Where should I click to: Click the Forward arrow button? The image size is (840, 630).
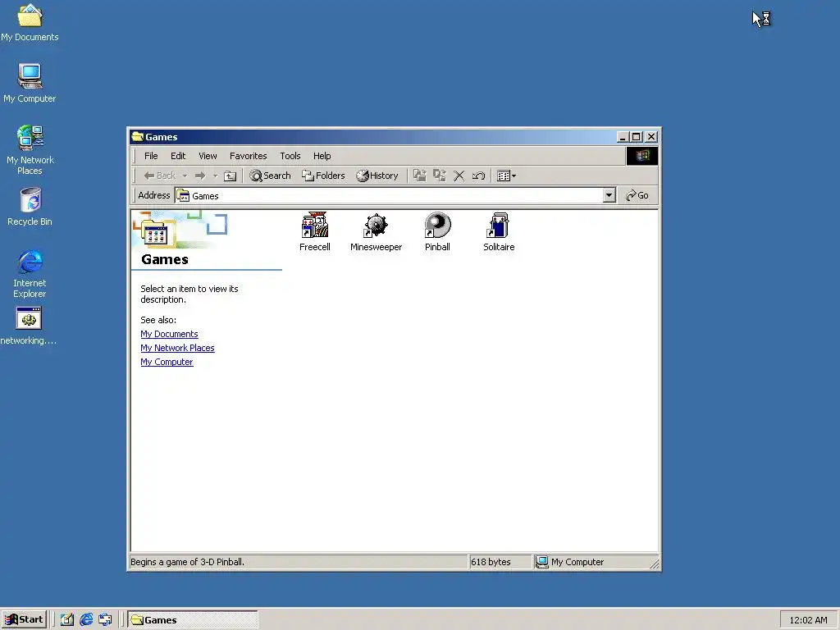click(200, 176)
